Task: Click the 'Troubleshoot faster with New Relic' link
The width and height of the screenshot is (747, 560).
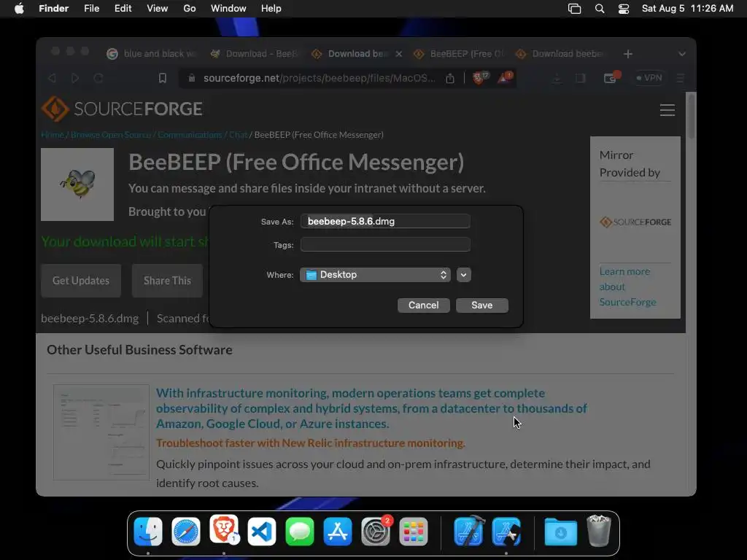Action: (x=311, y=443)
